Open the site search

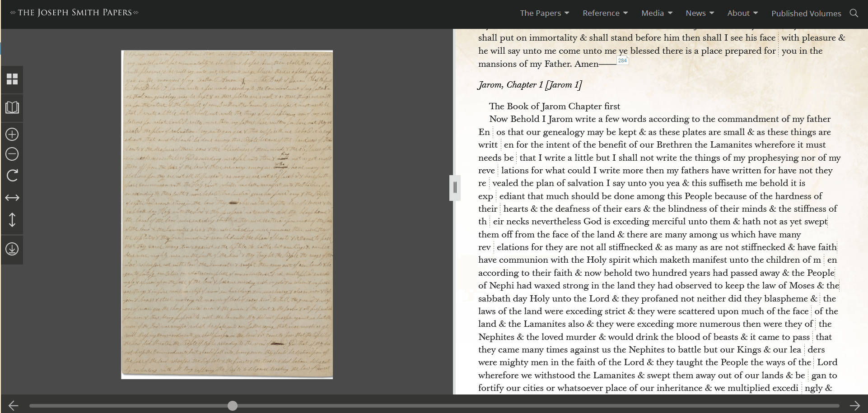click(854, 13)
